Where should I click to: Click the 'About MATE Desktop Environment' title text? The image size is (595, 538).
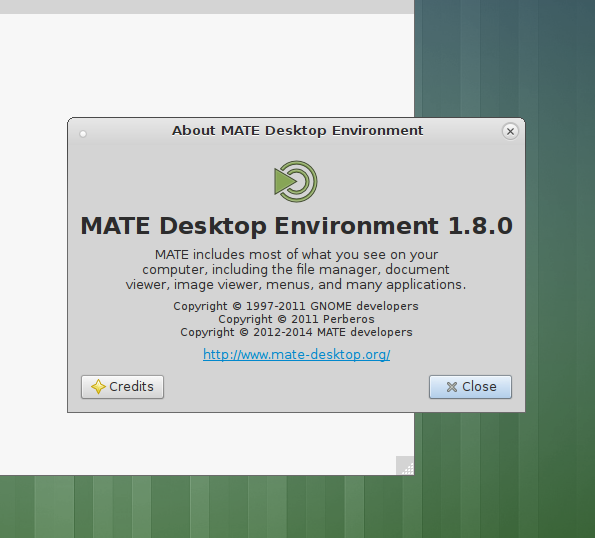(x=298, y=131)
